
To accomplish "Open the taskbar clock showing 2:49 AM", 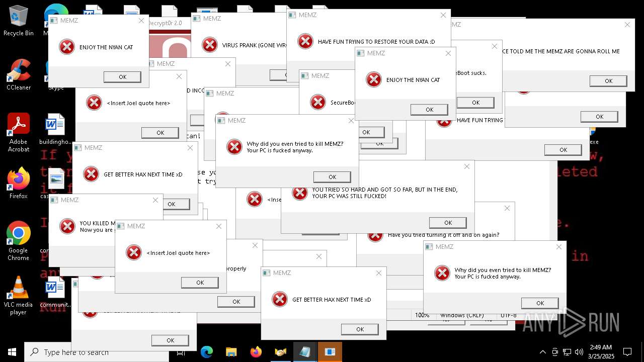I will pyautogui.click(x=600, y=352).
